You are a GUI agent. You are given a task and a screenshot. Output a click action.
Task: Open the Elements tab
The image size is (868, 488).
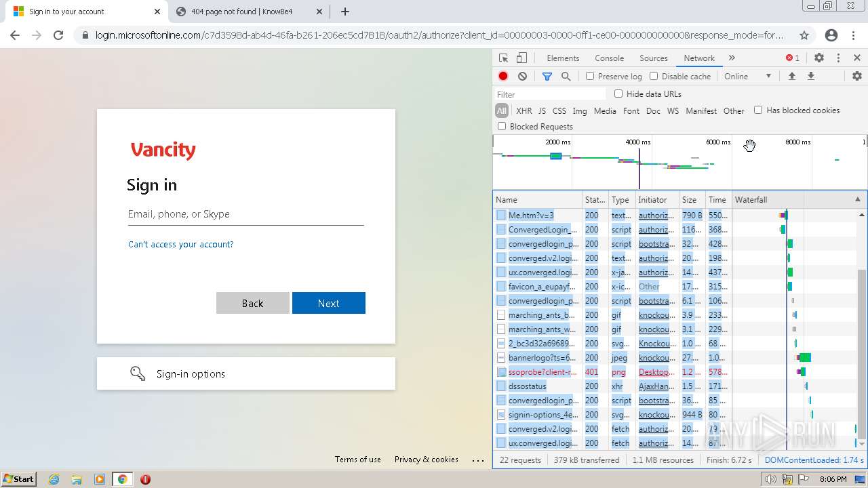click(x=563, y=58)
